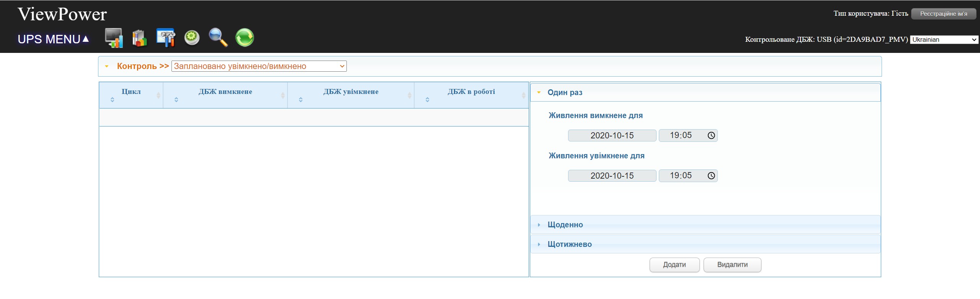This screenshot has height=299, width=980.
Task: Sort table by ДБЖ вимкнене column
Action: coord(225,92)
